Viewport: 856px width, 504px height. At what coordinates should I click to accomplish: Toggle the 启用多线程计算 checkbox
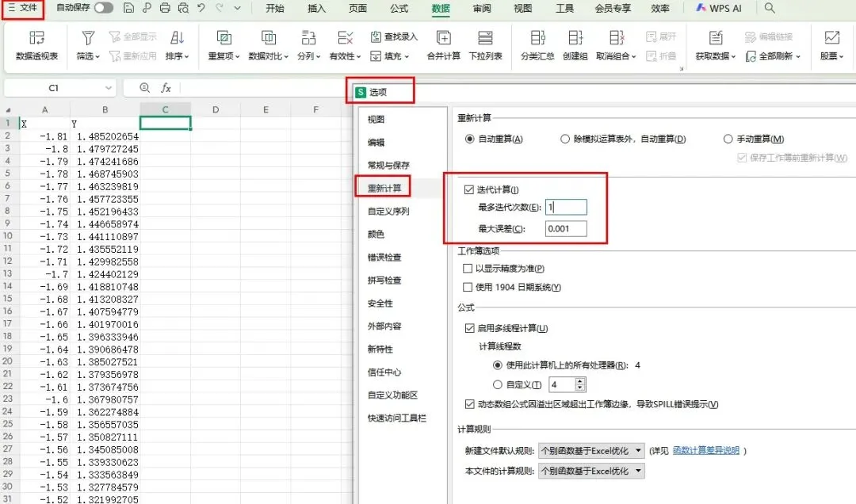click(469, 328)
